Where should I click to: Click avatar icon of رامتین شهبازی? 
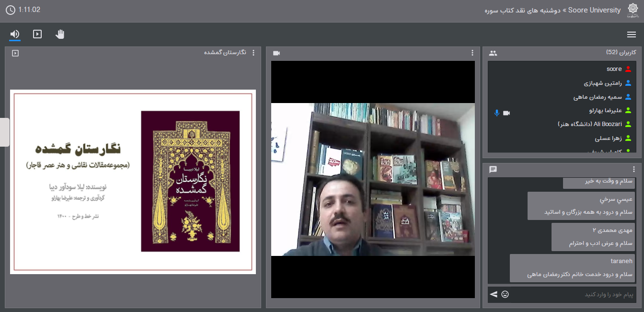point(628,83)
